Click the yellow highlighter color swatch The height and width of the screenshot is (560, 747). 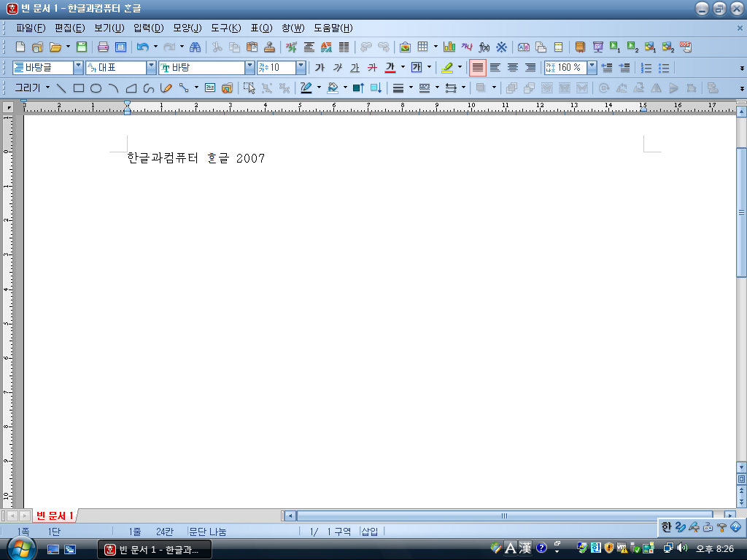(x=447, y=68)
